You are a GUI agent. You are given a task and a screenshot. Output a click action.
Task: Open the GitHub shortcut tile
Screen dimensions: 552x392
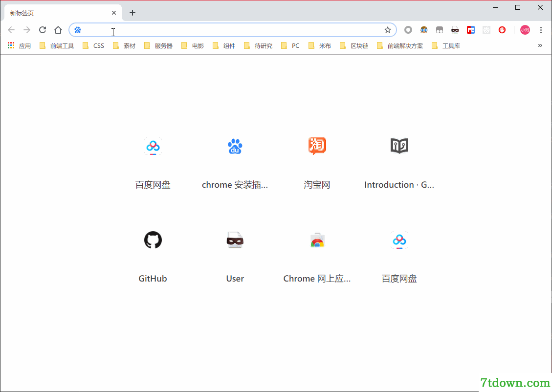(153, 257)
